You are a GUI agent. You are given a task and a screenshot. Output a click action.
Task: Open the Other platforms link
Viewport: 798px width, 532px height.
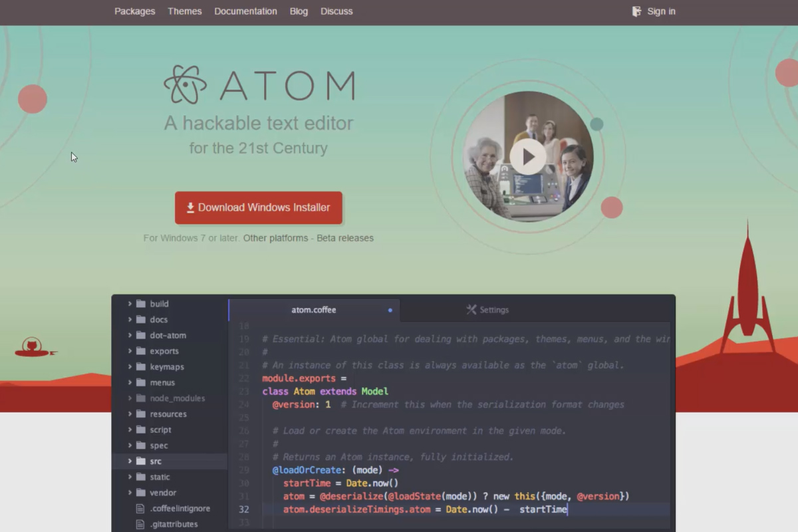[275, 238]
